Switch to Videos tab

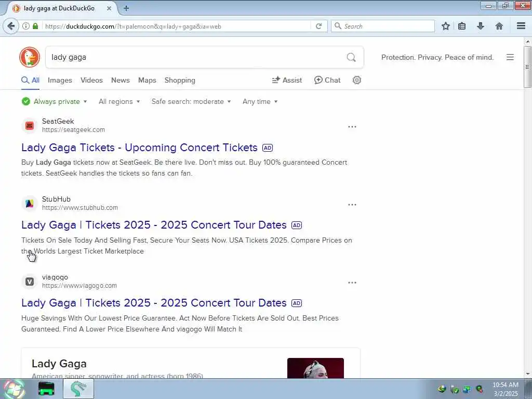click(91, 81)
